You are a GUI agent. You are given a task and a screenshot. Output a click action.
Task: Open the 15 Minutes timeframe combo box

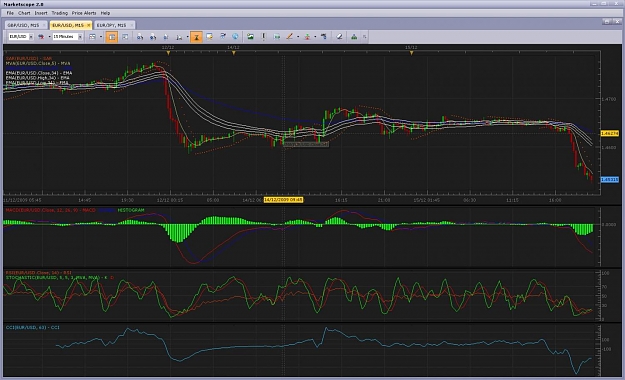click(67, 37)
